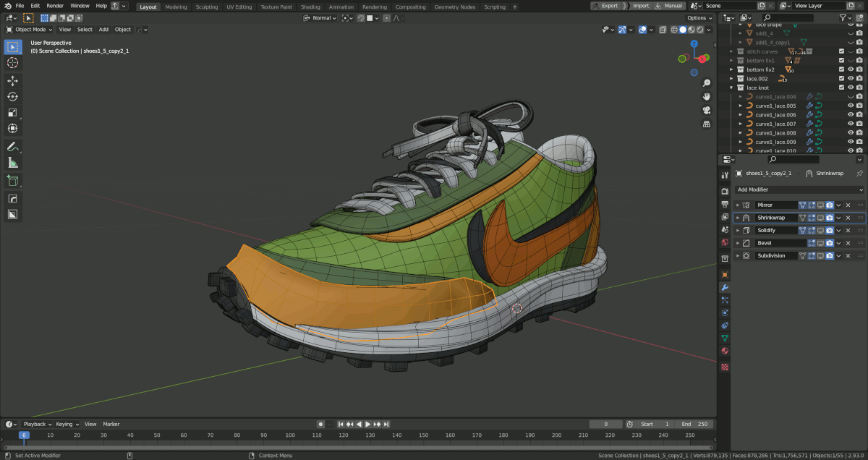Activate the Cursor tool
The width and height of the screenshot is (868, 460).
click(12, 63)
